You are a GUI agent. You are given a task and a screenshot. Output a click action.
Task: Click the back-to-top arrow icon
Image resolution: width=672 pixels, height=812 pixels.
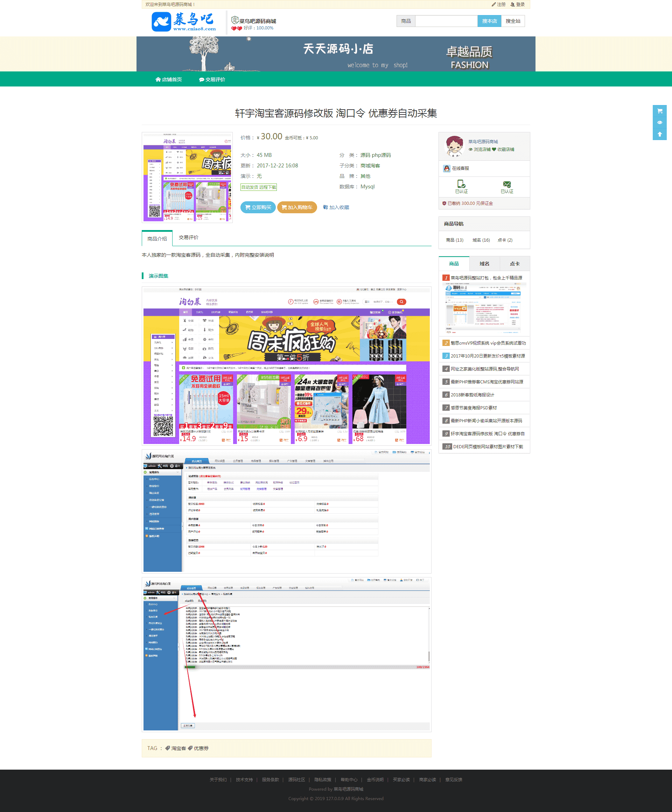point(660,134)
